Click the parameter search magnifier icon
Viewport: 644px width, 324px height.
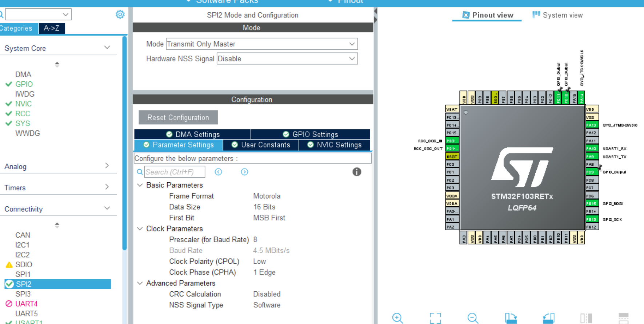140,172
